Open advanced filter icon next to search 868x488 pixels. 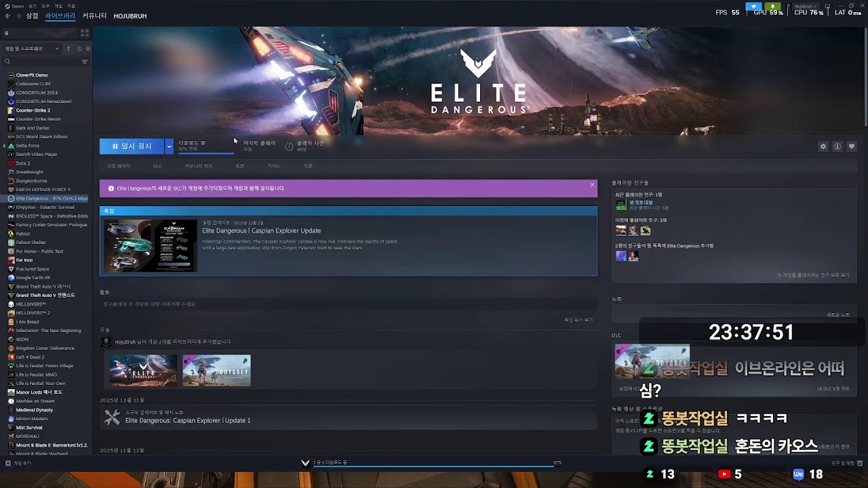coord(85,62)
